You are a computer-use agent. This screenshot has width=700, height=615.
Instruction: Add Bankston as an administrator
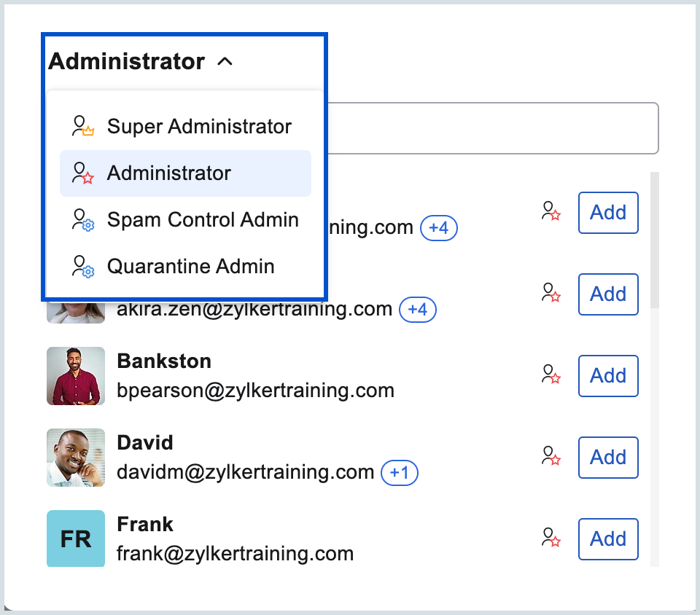608,375
